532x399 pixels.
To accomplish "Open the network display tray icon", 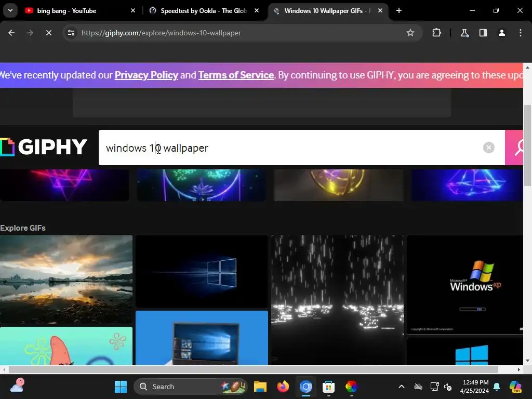I will click(435, 387).
